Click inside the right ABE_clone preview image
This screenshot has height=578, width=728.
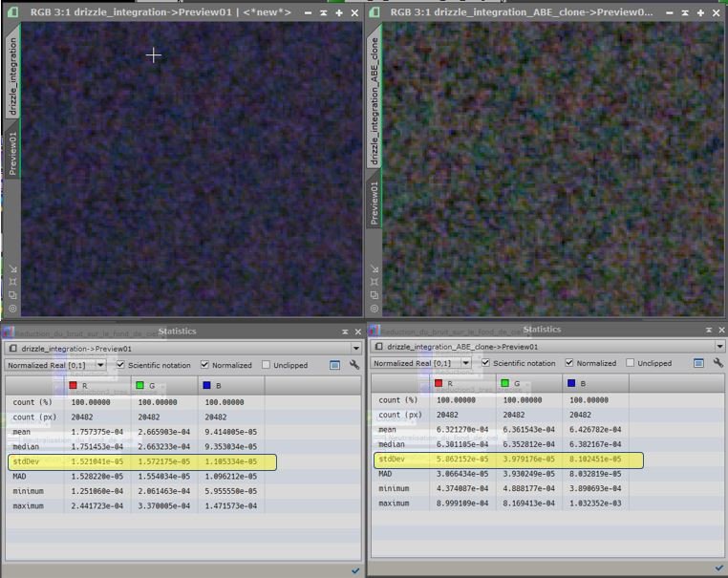[553, 169]
